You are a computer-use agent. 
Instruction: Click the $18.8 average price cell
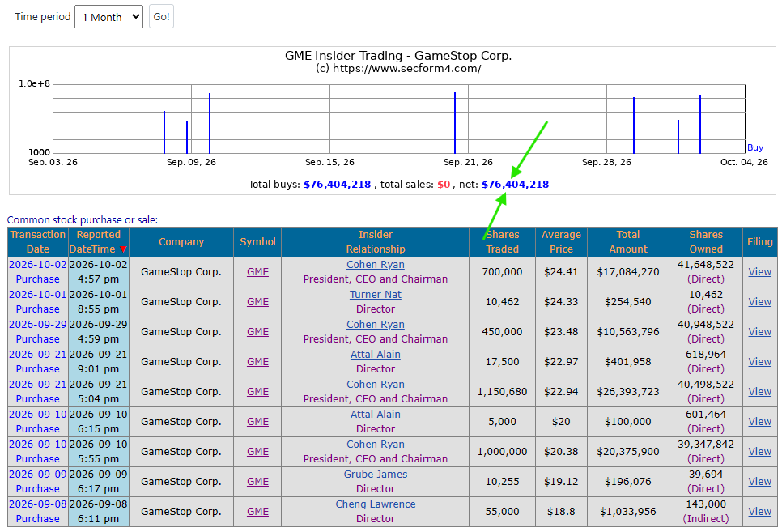tap(561, 512)
